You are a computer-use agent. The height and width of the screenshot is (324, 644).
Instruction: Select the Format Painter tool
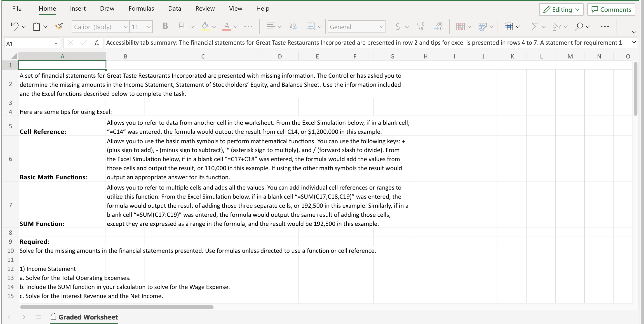pyautogui.click(x=59, y=26)
